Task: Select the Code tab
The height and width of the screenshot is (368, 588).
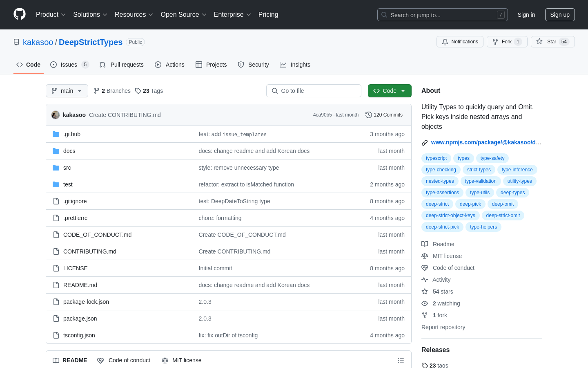Action: click(x=28, y=65)
